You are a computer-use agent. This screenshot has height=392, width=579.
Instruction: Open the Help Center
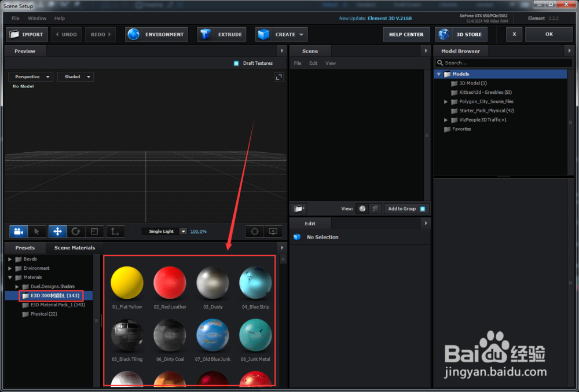point(406,34)
